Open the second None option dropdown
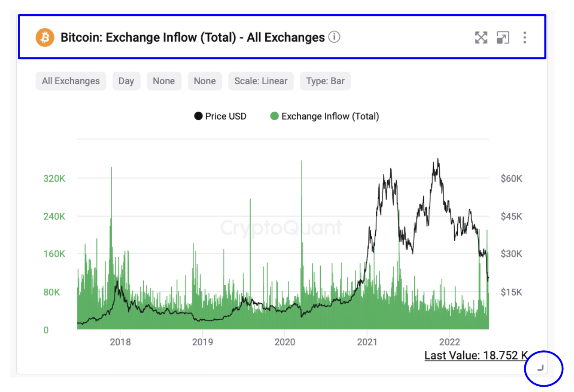 [x=204, y=81]
